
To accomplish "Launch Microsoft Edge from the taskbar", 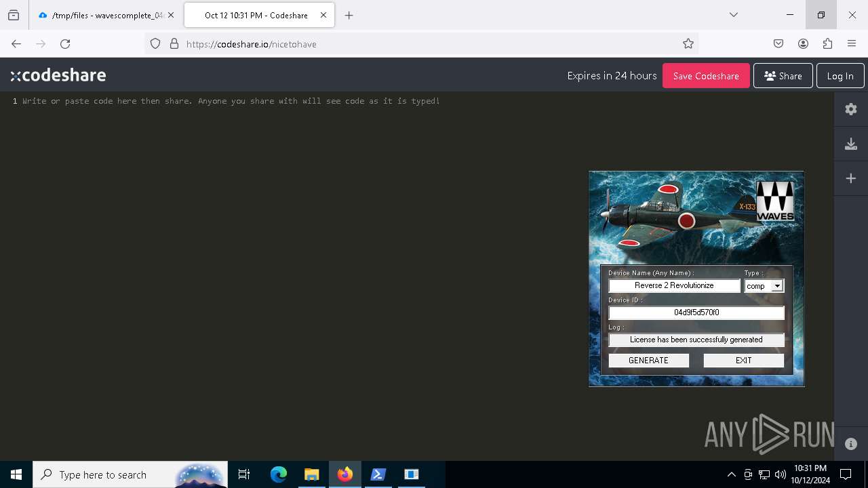I will 279,474.
